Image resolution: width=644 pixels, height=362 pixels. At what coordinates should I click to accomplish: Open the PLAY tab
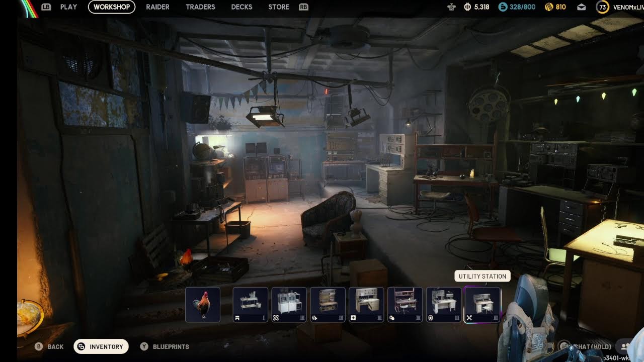tap(68, 7)
